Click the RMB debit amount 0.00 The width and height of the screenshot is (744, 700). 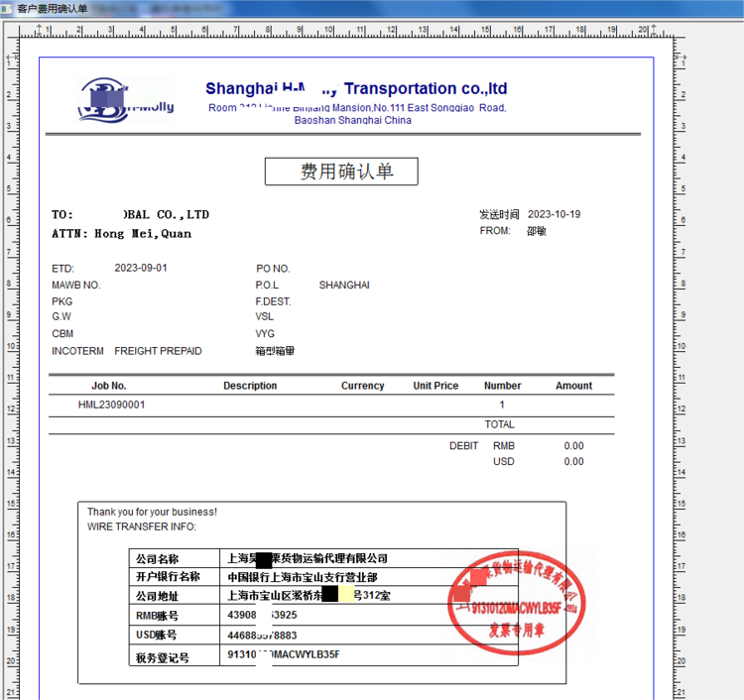click(573, 446)
